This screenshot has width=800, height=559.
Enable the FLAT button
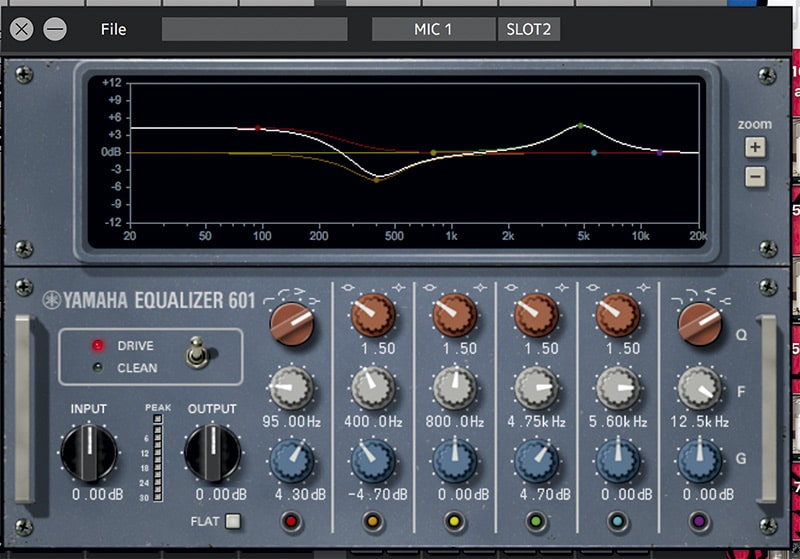pos(233,521)
